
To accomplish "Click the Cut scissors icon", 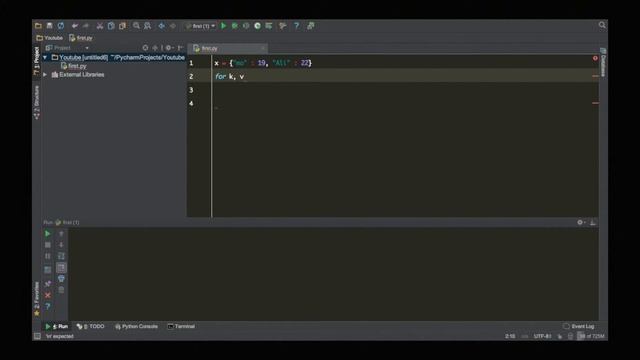I will coord(100,26).
